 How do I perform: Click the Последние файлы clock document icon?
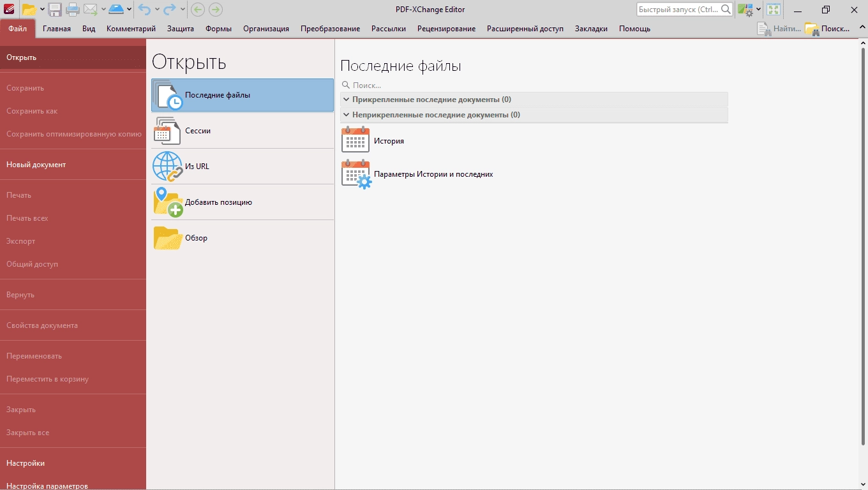pos(168,95)
